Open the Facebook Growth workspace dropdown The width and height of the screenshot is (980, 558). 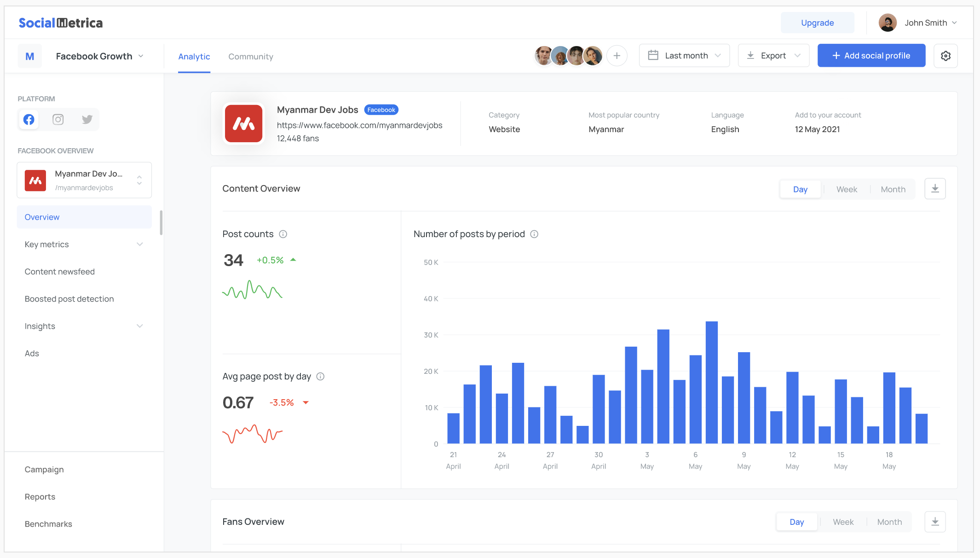click(x=99, y=56)
